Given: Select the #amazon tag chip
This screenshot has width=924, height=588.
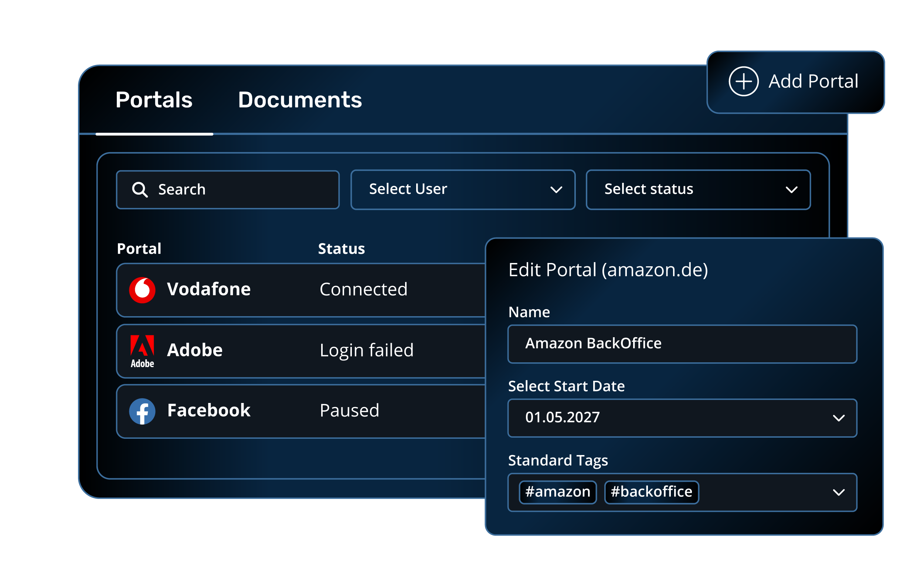Looking at the screenshot, I should [x=558, y=492].
